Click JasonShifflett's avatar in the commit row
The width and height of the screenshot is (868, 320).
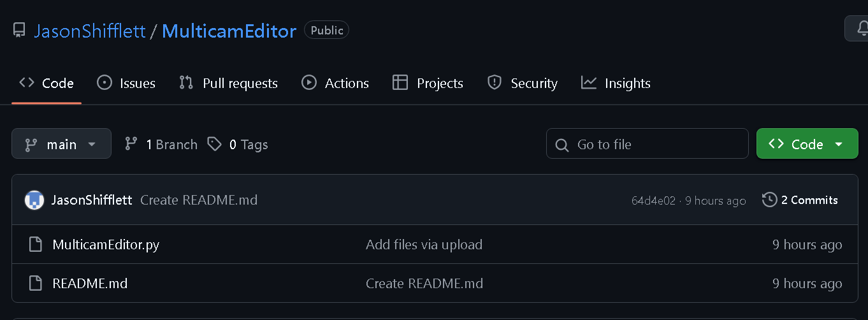tap(34, 200)
